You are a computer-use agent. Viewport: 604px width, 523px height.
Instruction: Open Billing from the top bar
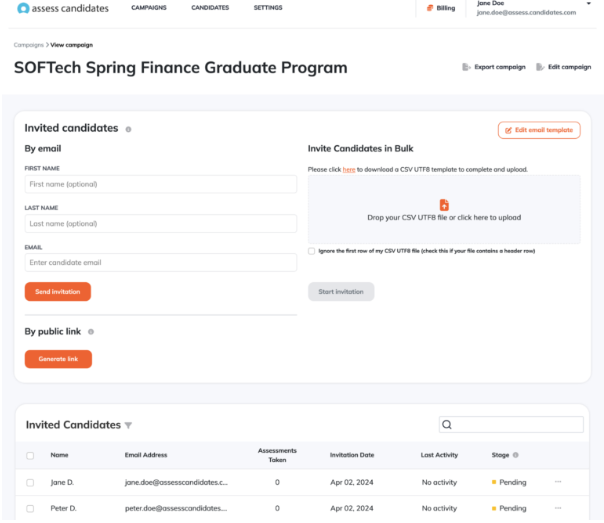point(441,8)
